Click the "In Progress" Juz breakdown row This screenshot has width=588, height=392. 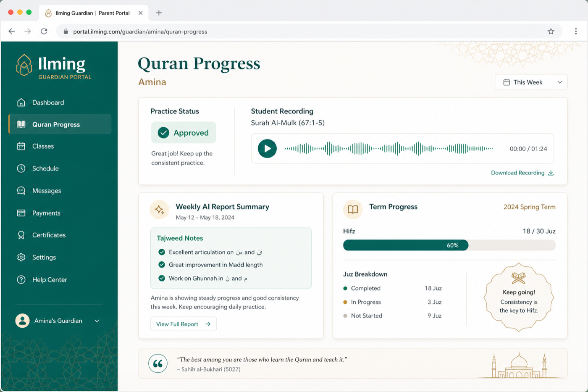(x=392, y=302)
